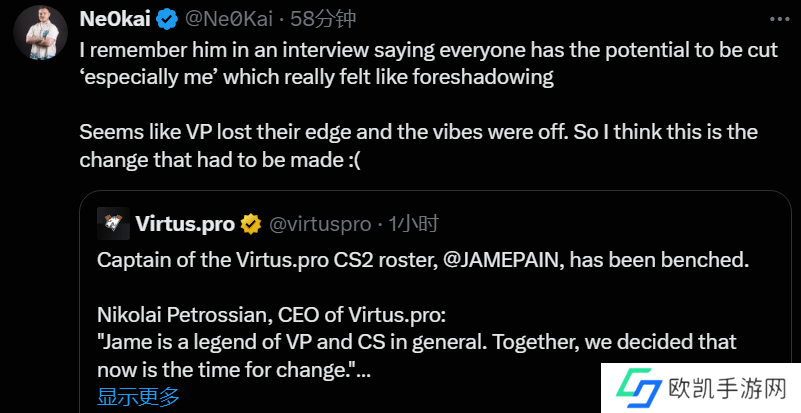Open the three-dot more options menu
The image size is (801, 413).
click(778, 20)
